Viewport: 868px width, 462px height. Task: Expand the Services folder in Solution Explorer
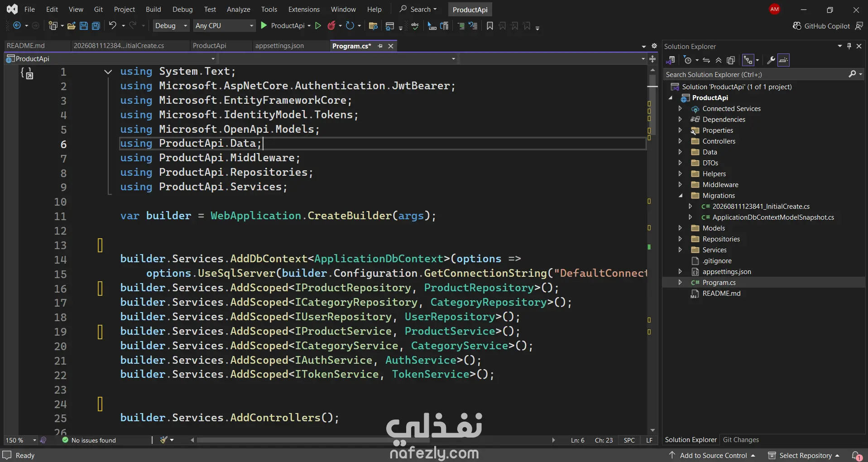click(680, 250)
